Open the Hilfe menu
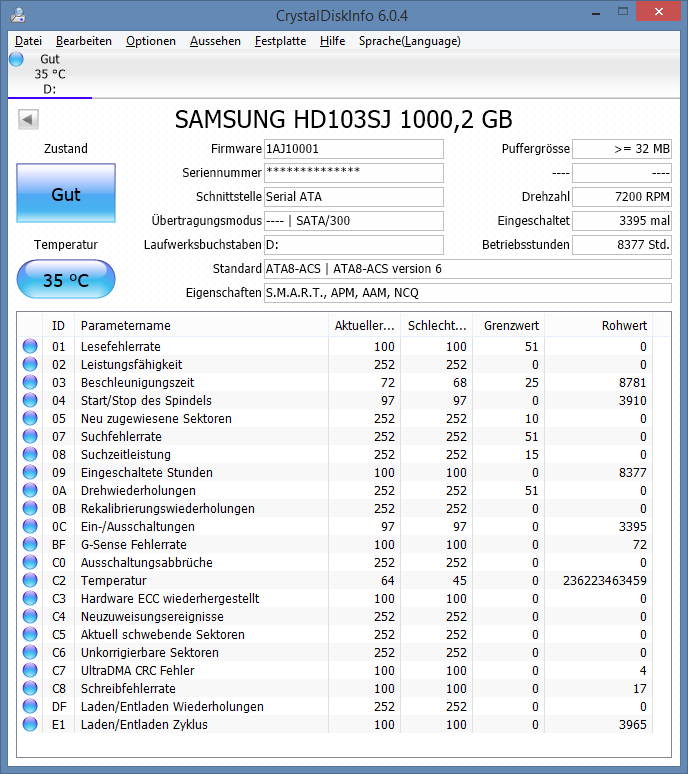Image resolution: width=688 pixels, height=774 pixels. [x=332, y=41]
